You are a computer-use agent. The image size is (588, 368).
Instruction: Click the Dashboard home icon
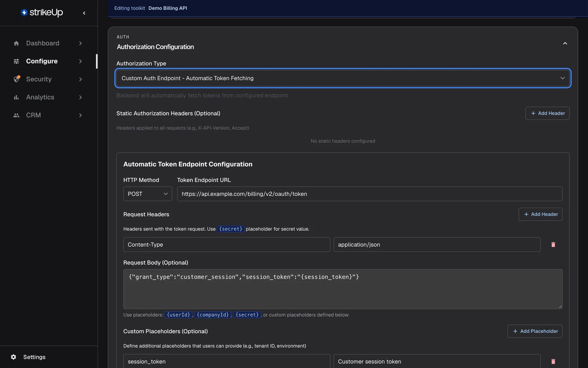[x=16, y=43]
